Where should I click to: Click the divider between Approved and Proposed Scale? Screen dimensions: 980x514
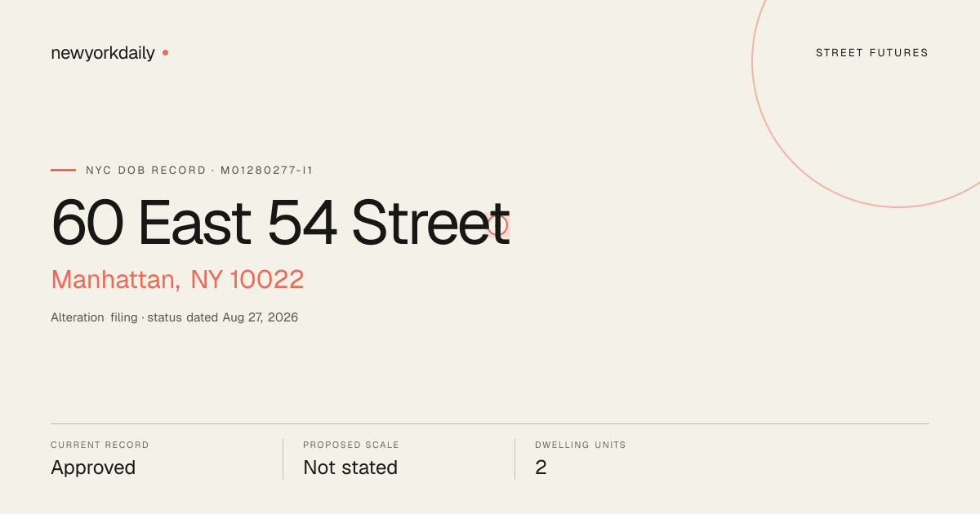point(283,459)
